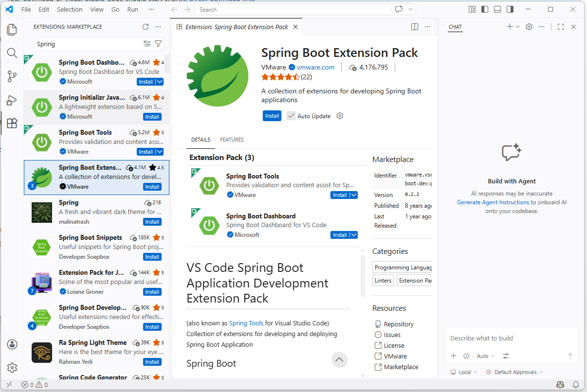587x392 pixels.
Task: Open the Run and Debug view
Action: point(12,100)
